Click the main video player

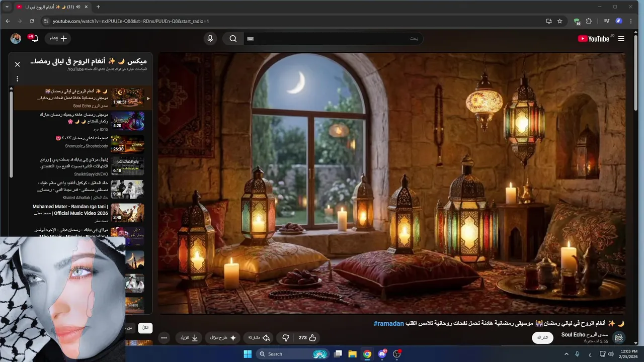pyautogui.click(x=392, y=183)
